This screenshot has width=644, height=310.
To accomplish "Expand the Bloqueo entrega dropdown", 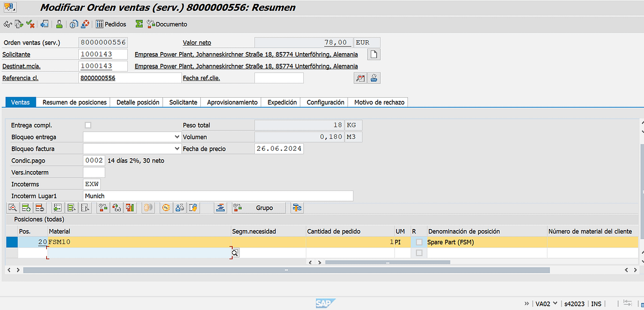I will point(177,137).
